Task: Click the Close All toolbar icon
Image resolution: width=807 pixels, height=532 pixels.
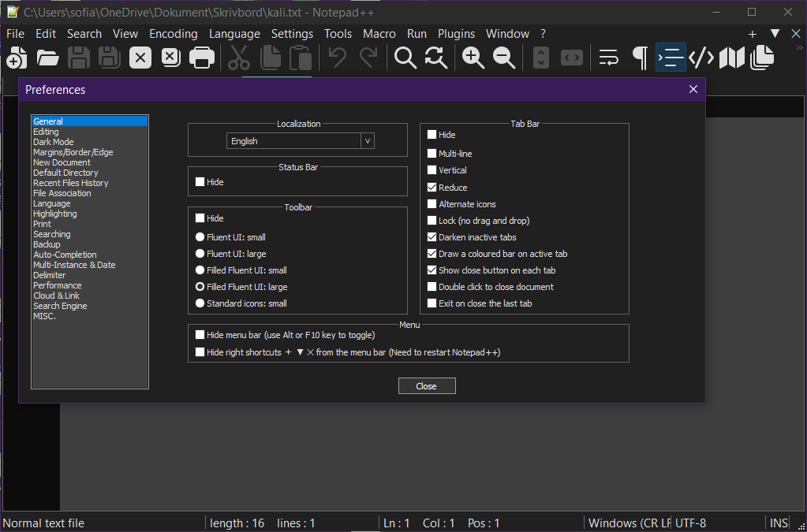Action: coord(171,57)
